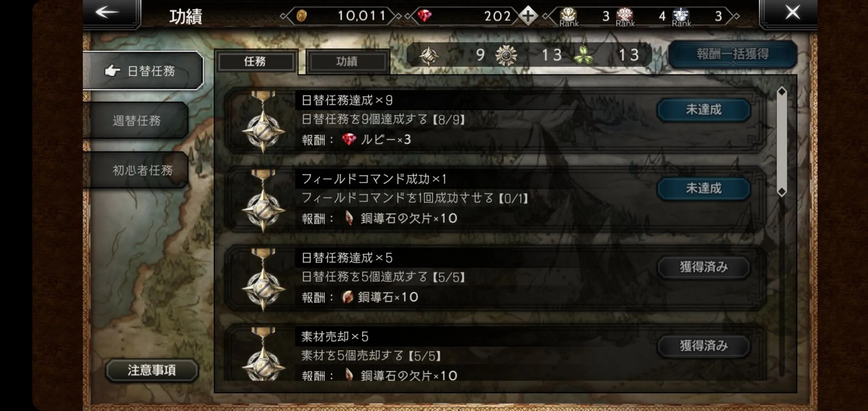Switch to the 任務 tab
This screenshot has width=868, height=411.
255,61
